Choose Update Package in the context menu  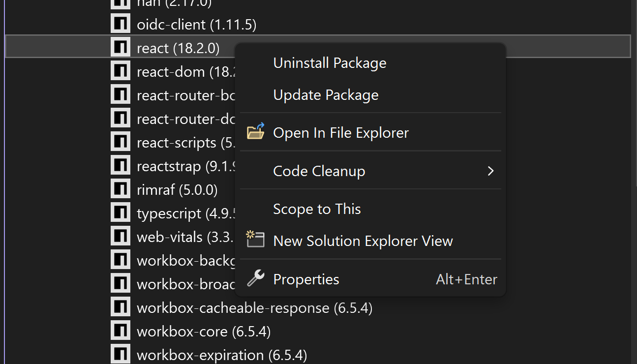[326, 94]
